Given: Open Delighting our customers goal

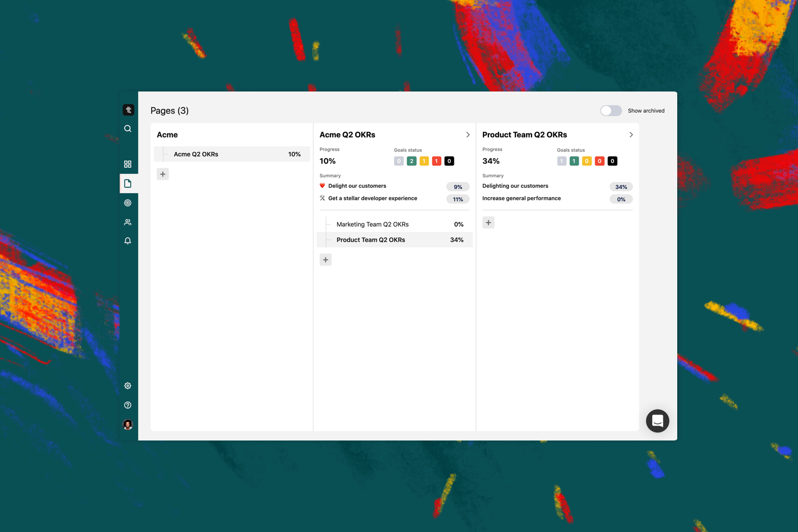Looking at the screenshot, I should point(515,186).
